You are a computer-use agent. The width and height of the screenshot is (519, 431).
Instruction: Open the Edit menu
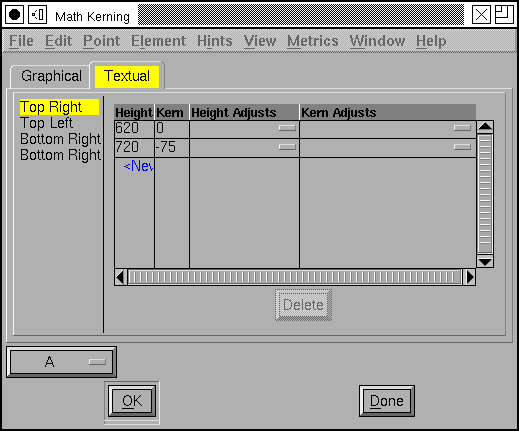click(x=58, y=41)
